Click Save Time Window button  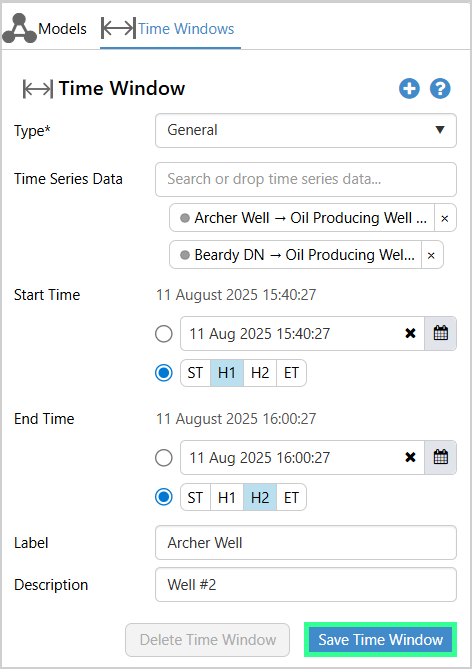(381, 640)
